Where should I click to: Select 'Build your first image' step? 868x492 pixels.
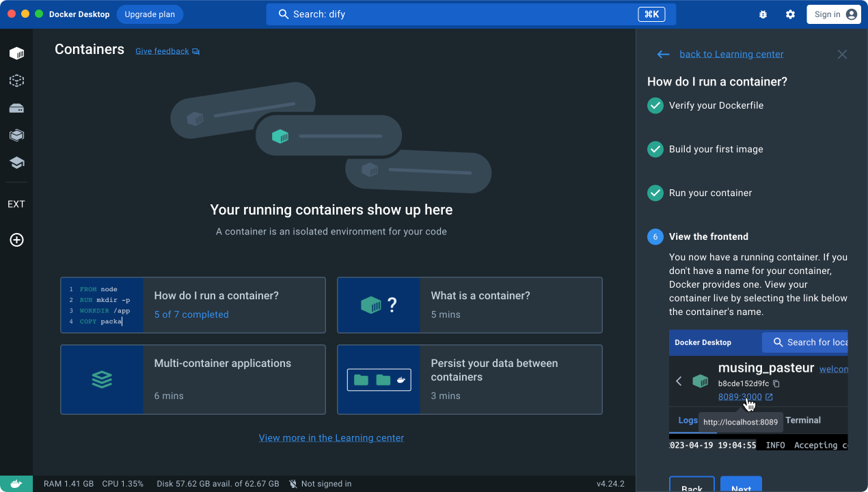point(716,149)
